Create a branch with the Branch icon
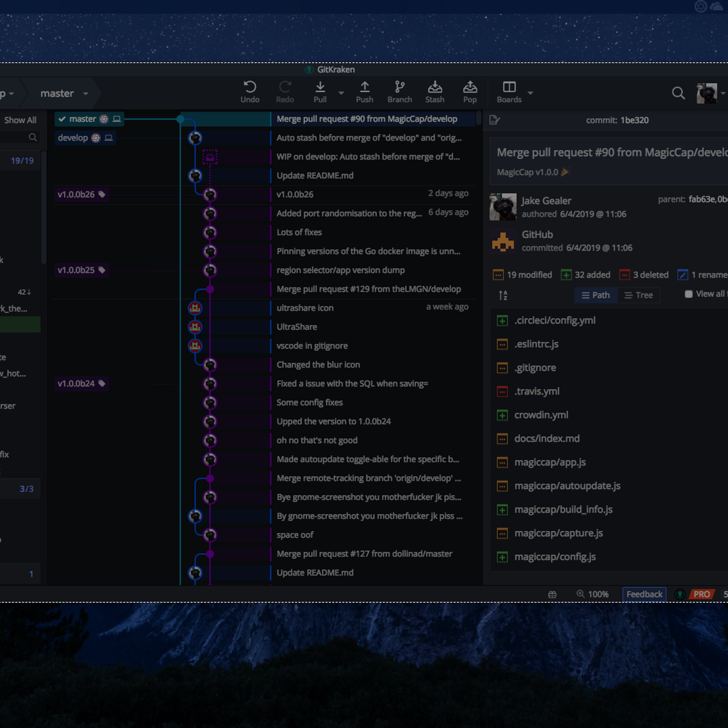Screen dimensions: 728x728 click(399, 87)
